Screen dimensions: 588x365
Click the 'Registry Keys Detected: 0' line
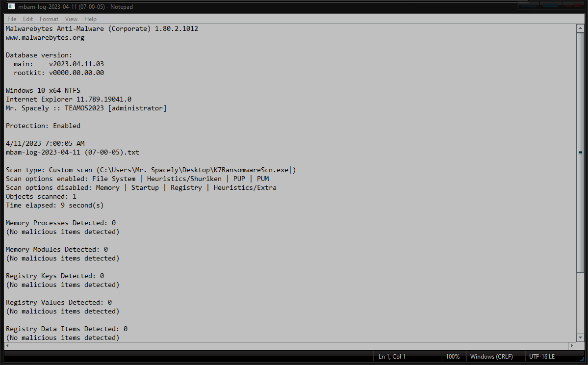(x=55, y=276)
